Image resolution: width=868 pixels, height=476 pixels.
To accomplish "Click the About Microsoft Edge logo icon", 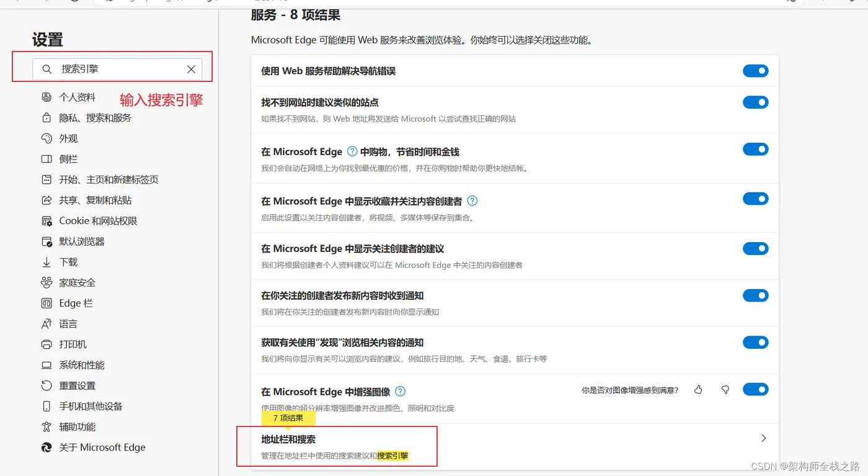I will [46, 447].
